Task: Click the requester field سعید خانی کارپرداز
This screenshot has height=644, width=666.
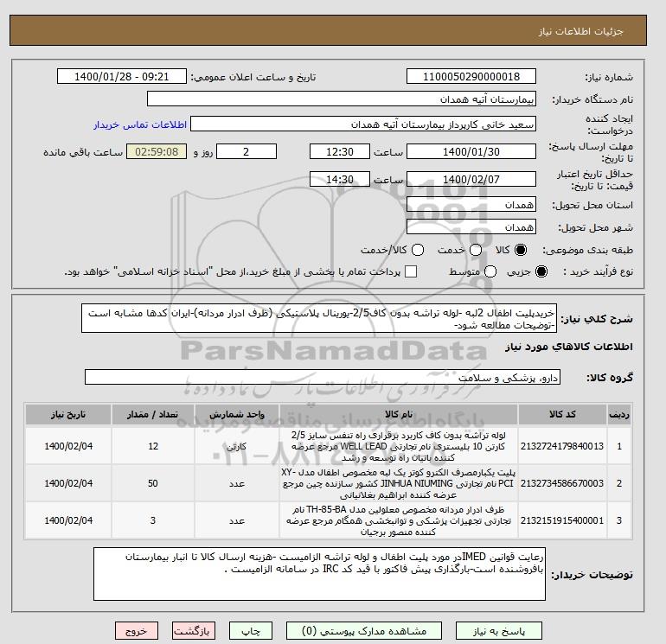Action: 363,124
